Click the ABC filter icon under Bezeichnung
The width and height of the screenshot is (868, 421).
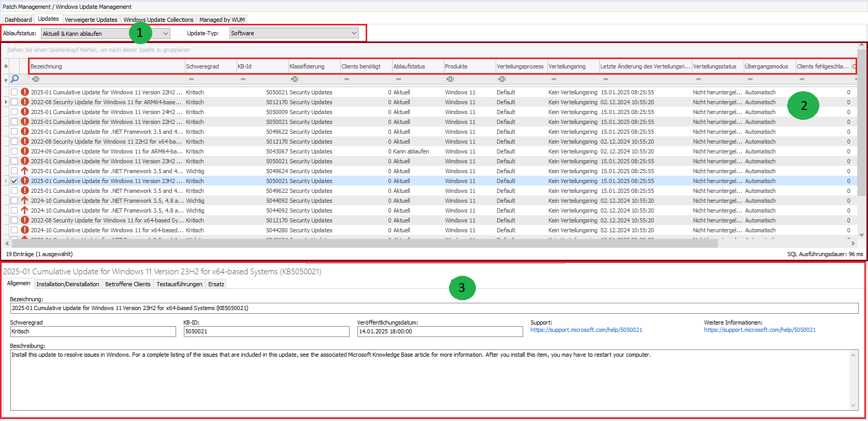[x=35, y=79]
